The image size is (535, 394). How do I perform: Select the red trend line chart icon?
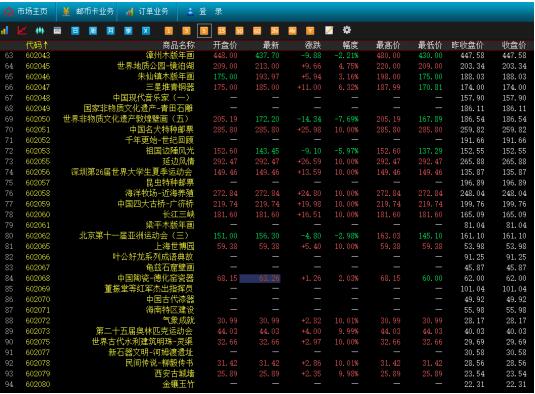(22, 31)
